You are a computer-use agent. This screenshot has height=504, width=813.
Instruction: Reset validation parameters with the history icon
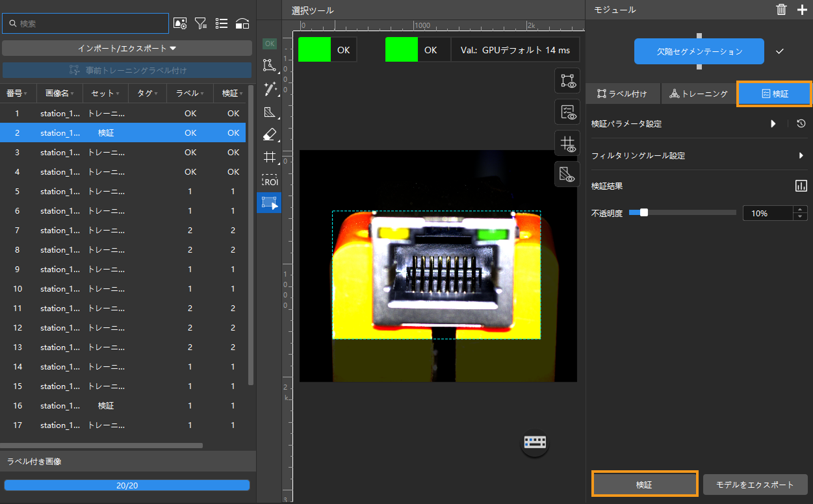[x=801, y=123]
